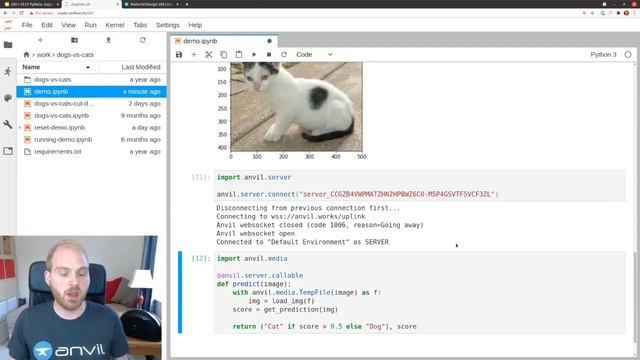Viewport: 640px width, 360px height.
Task: Interrupt the kernel with the stop icon
Action: click(269, 54)
